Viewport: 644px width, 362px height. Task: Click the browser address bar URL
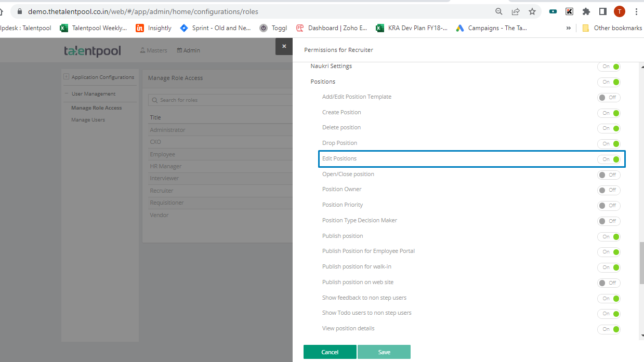click(143, 11)
